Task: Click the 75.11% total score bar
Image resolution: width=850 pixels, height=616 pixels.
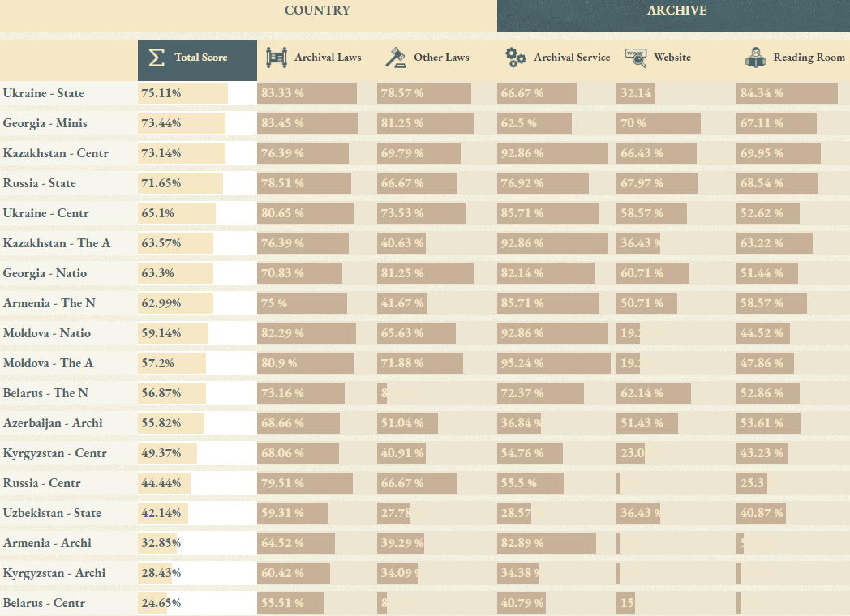Action: click(183, 93)
